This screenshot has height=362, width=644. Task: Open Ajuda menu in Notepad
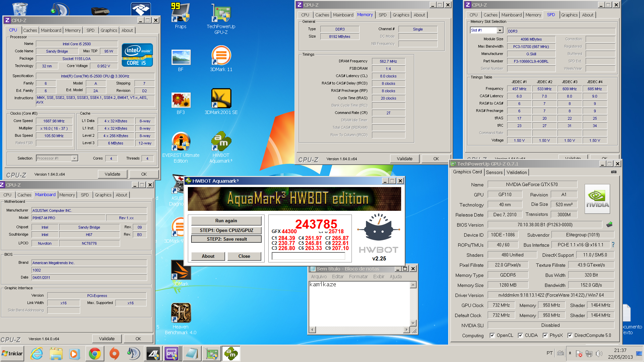point(395,277)
